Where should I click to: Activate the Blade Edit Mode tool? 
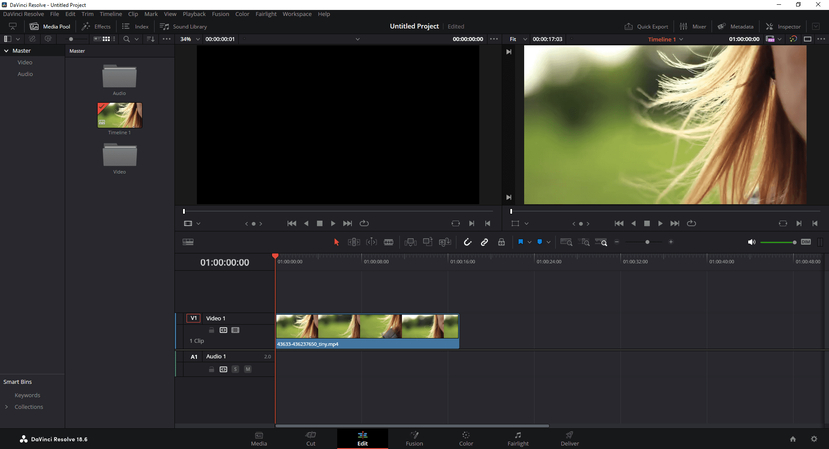(389, 242)
